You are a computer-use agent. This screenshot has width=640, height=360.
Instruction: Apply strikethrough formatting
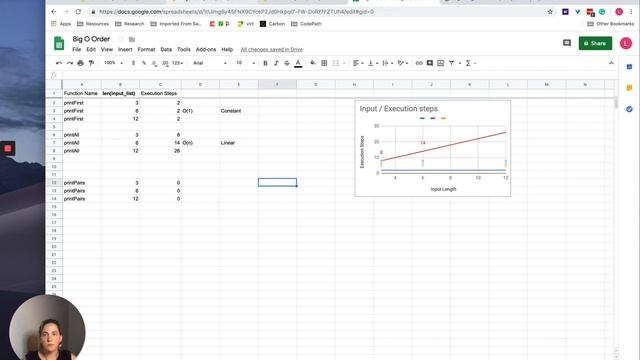tap(287, 63)
